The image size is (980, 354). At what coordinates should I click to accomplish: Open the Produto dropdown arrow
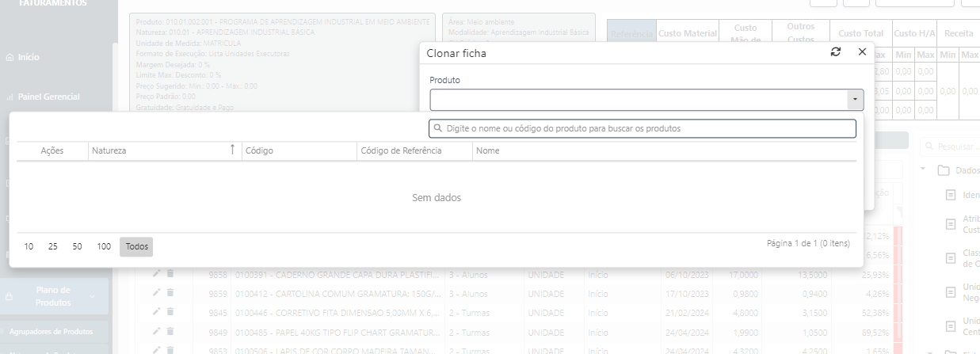(855, 100)
